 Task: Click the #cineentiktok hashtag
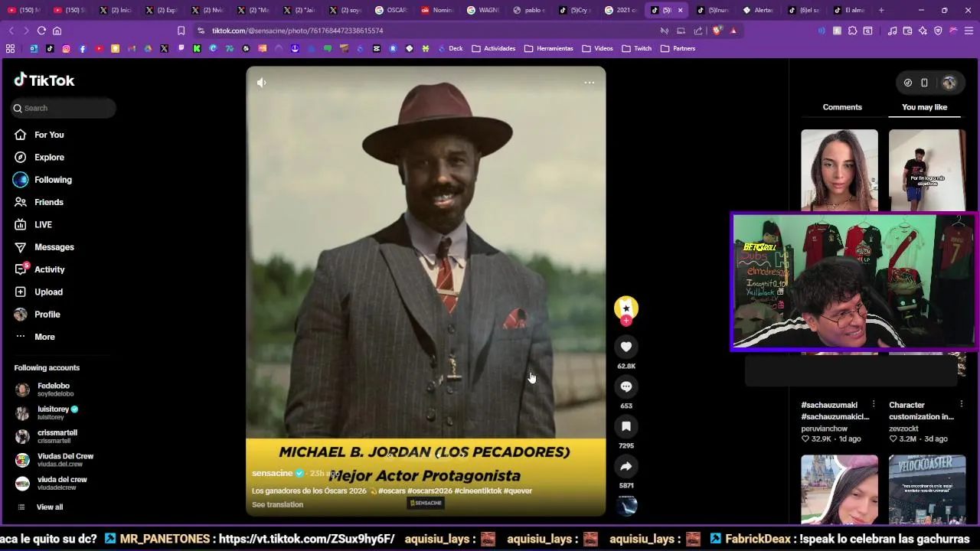478,491
